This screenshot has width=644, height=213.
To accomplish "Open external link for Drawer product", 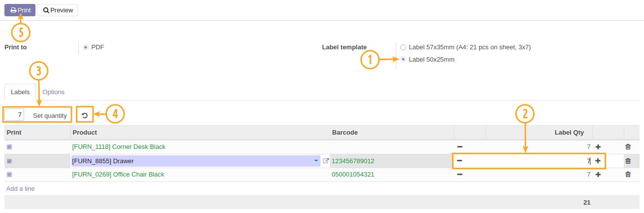I will [x=325, y=161].
